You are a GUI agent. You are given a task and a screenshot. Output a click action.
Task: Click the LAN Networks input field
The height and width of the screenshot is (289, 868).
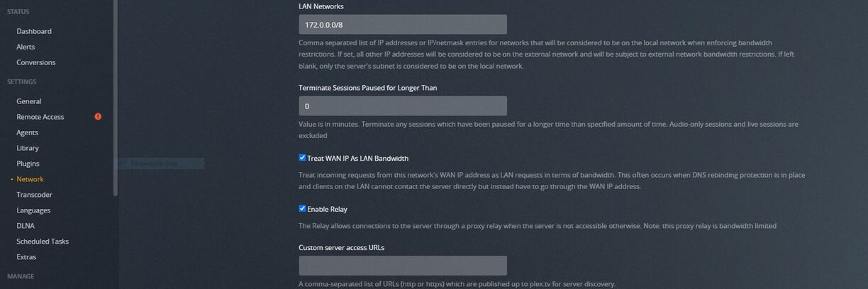(402, 25)
